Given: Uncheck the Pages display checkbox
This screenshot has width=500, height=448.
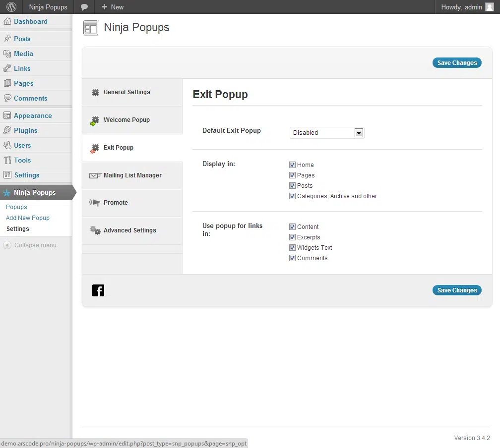Looking at the screenshot, I should [x=293, y=175].
